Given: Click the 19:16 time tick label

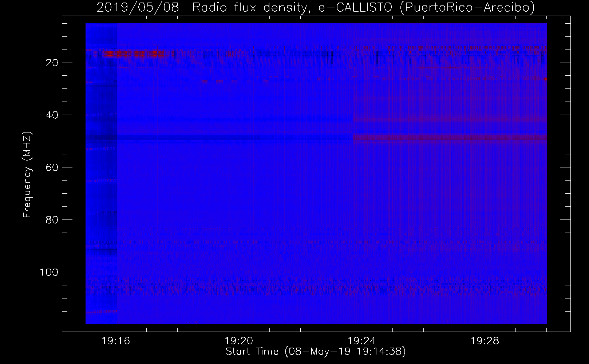Looking at the screenshot, I should tap(116, 341).
